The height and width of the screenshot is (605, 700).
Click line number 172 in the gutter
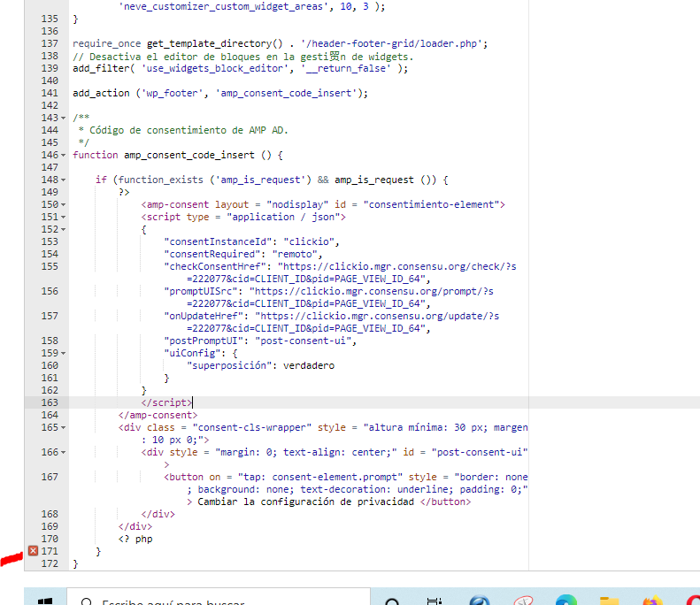coord(50,563)
